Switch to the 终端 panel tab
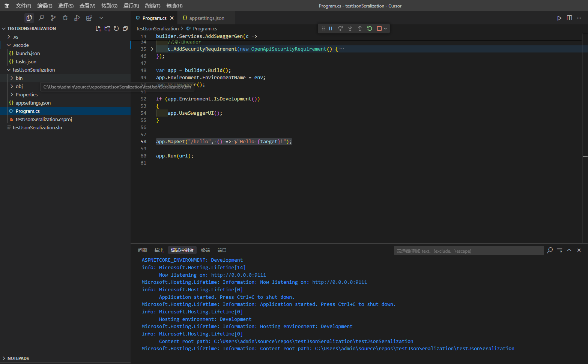 click(206, 250)
